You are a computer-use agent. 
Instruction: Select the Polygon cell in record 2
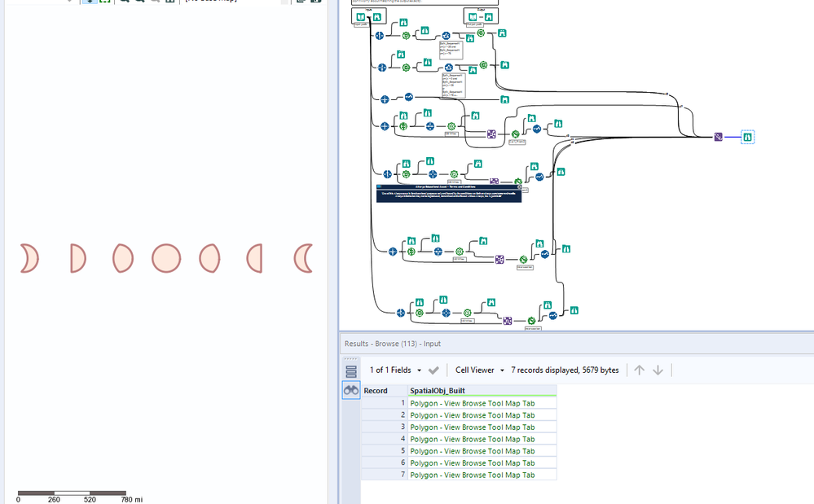point(482,414)
